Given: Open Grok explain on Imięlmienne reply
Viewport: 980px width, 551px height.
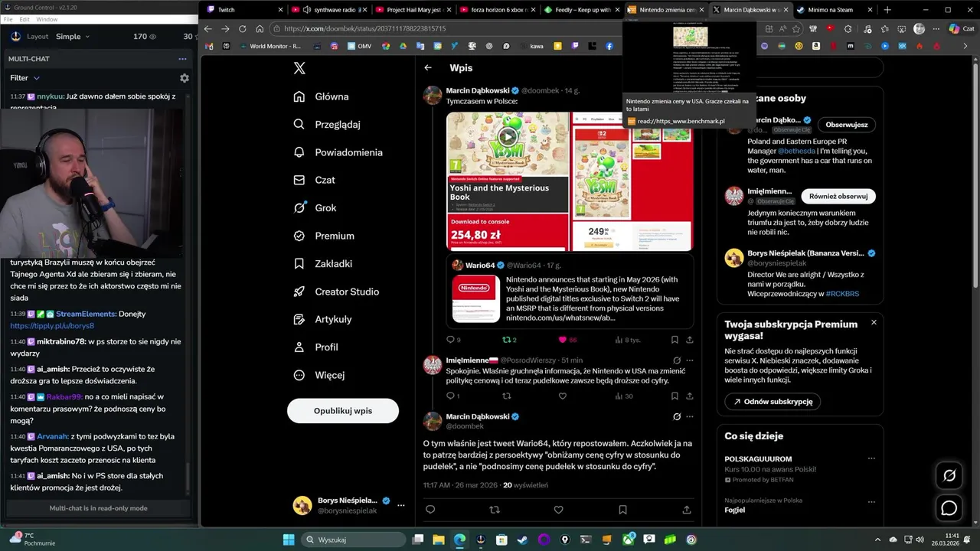Looking at the screenshot, I should point(677,360).
